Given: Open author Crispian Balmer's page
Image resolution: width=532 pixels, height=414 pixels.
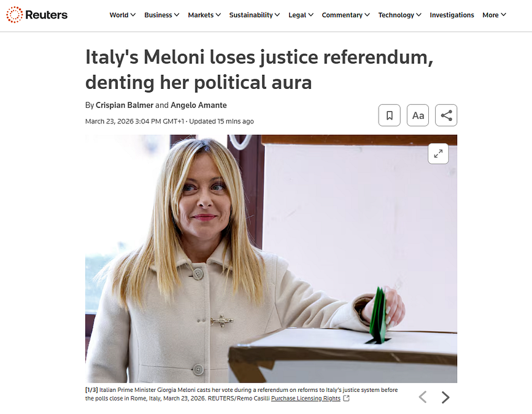Looking at the screenshot, I should coord(125,105).
